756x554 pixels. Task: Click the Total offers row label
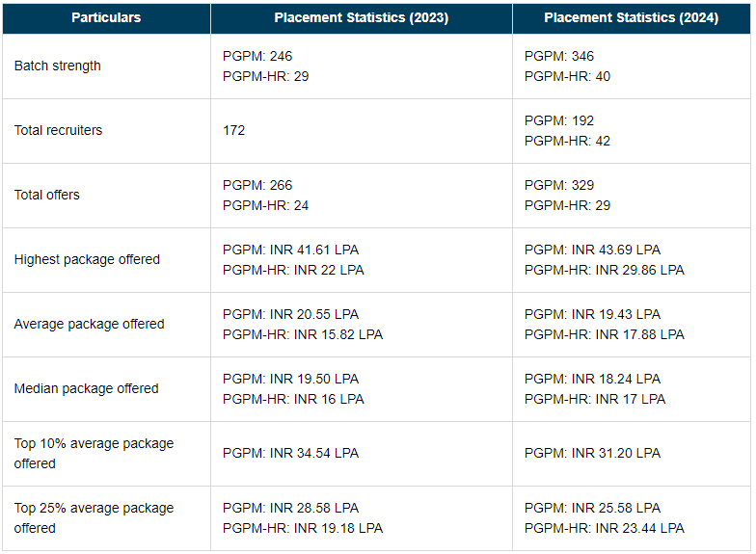click(x=47, y=196)
